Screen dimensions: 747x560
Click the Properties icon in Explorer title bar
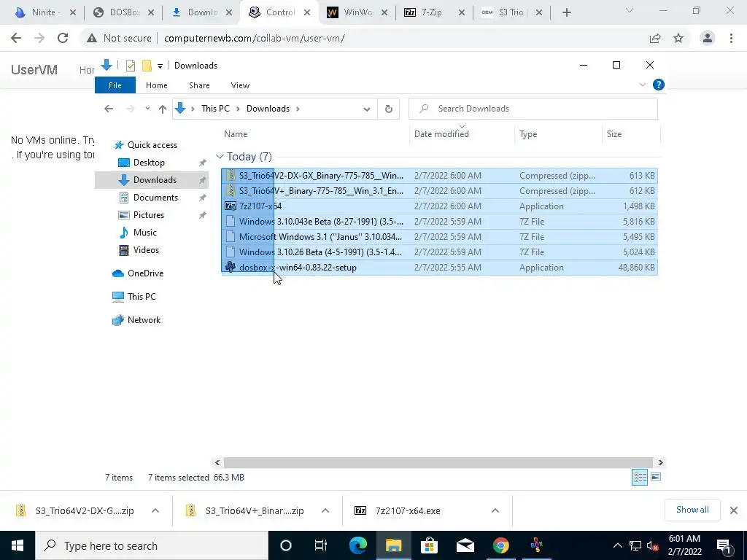pos(130,66)
